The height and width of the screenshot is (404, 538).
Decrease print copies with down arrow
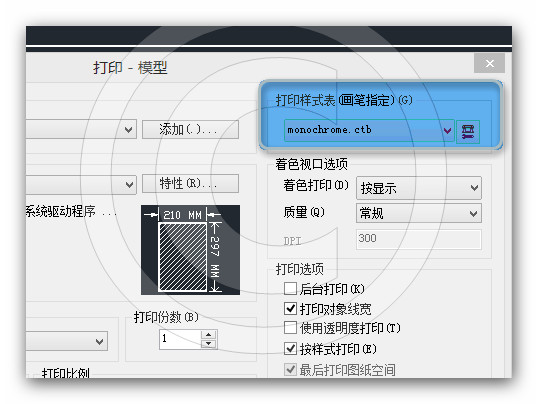[x=208, y=344]
